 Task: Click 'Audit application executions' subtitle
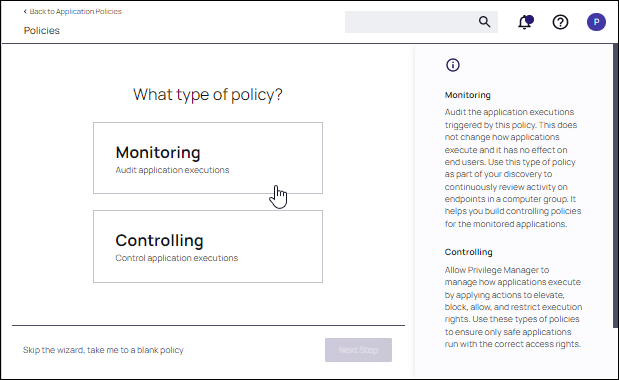172,170
